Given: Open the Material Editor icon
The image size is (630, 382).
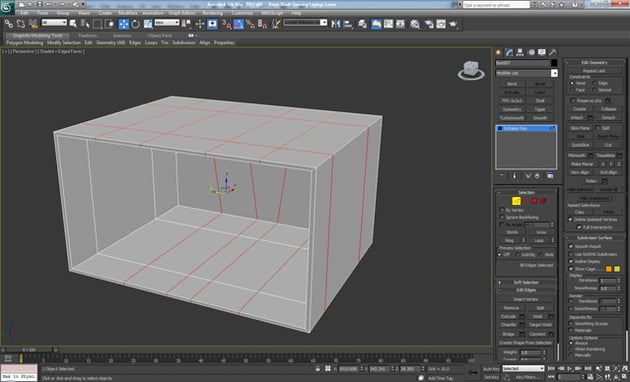Looking at the screenshot, I should pos(415,24).
